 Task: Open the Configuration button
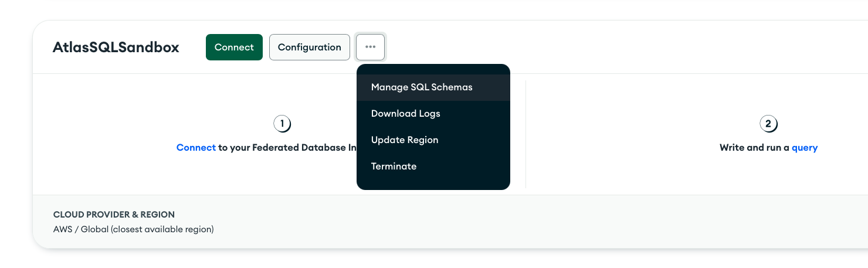[310, 47]
